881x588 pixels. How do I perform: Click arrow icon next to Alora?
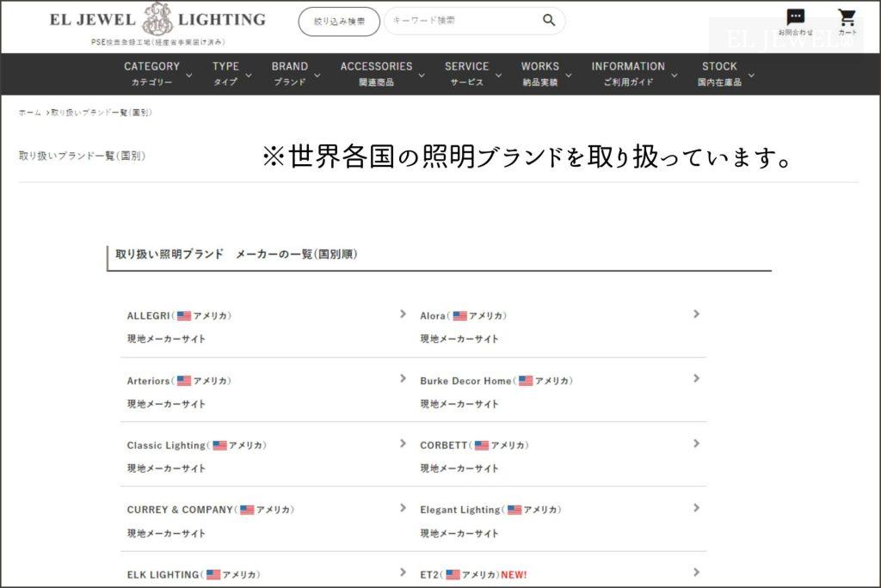coord(696,315)
